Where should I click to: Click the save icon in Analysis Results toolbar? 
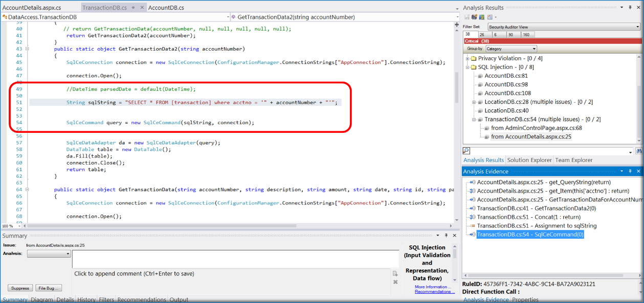coord(467,17)
